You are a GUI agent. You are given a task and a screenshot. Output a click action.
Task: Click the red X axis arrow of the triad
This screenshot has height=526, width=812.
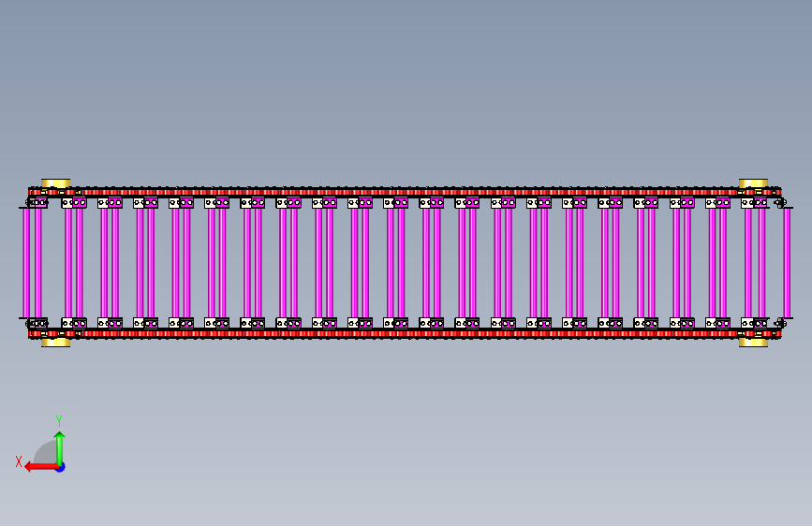41,467
